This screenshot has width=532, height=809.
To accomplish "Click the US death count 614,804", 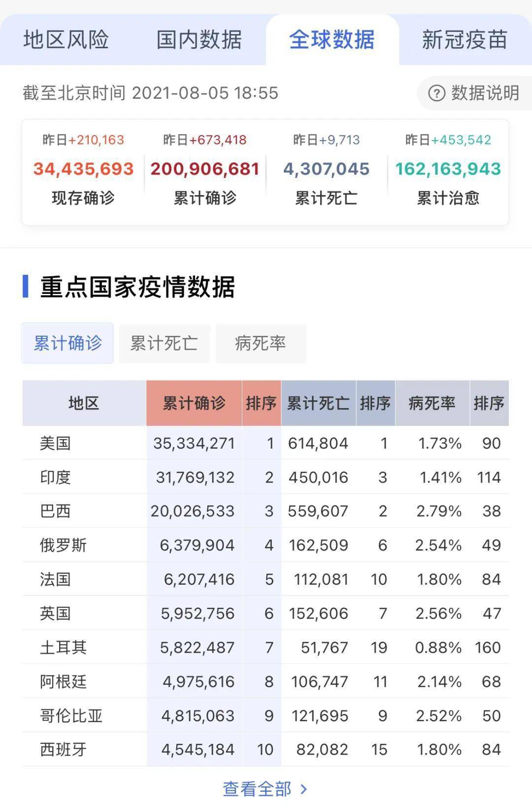I will click(318, 443).
